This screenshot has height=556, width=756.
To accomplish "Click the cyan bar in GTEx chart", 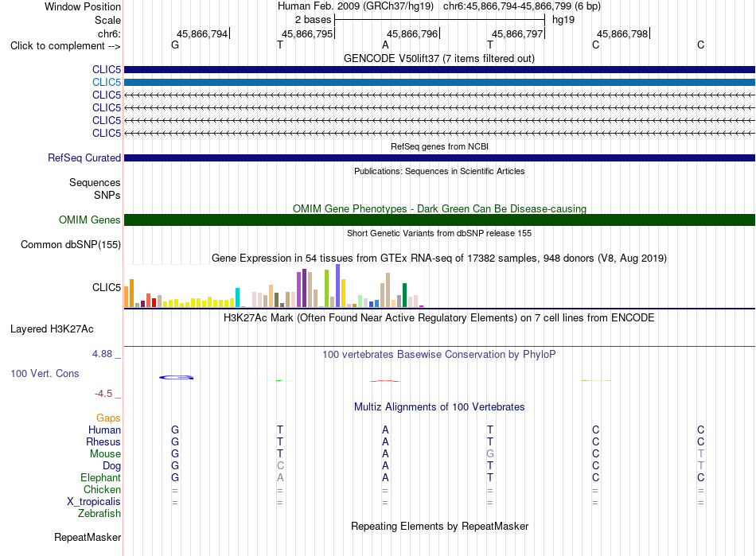I will click(237, 297).
